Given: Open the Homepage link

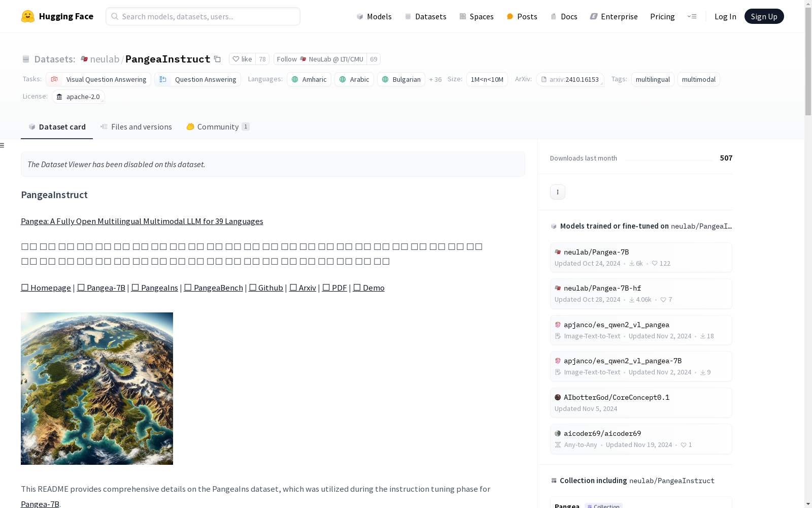Looking at the screenshot, I should pyautogui.click(x=46, y=288).
